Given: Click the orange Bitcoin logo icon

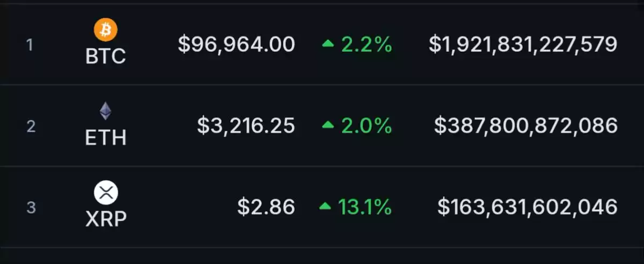Looking at the screenshot, I should click(x=106, y=30).
